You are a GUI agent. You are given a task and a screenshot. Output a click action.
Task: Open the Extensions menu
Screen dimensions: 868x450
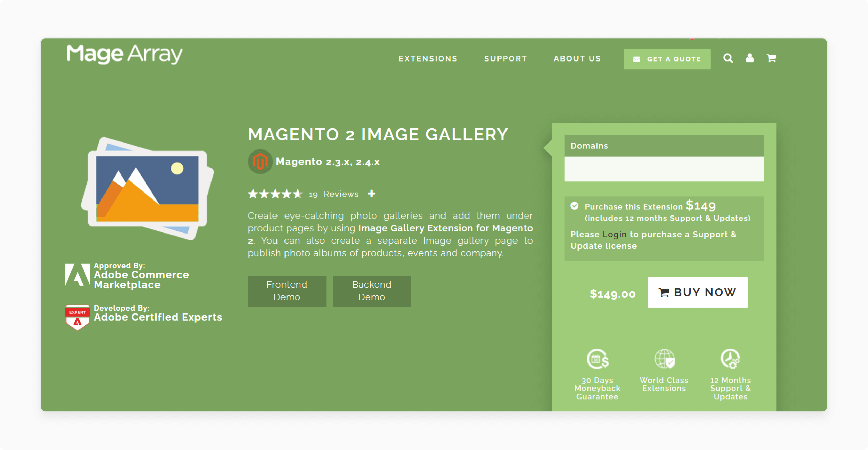pos(428,59)
